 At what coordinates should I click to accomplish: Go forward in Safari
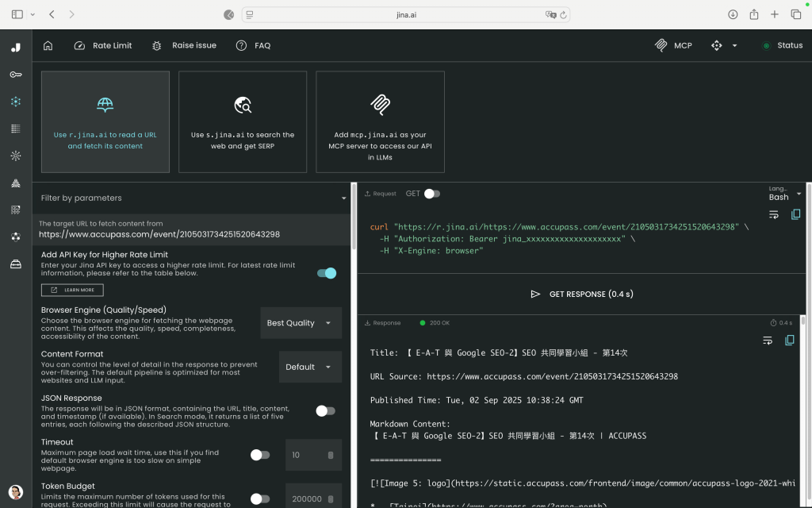point(71,14)
